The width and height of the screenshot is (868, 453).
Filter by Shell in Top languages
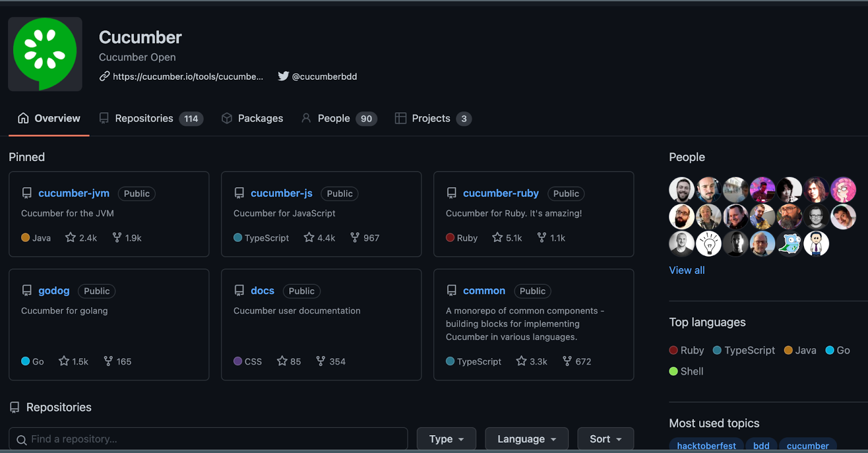coord(686,372)
